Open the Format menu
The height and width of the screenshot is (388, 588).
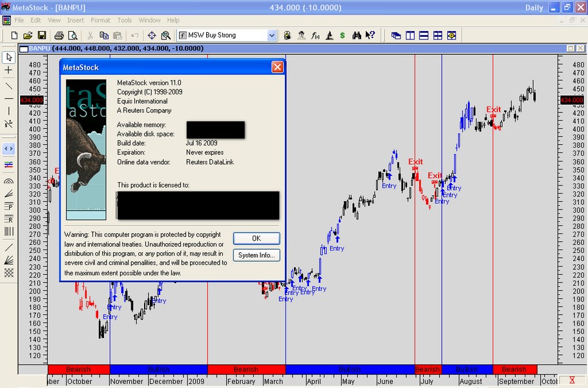click(x=101, y=20)
